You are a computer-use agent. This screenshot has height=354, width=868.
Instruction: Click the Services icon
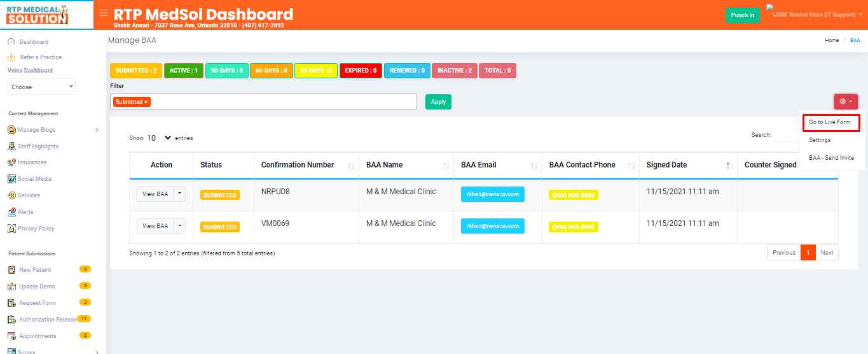tap(11, 195)
